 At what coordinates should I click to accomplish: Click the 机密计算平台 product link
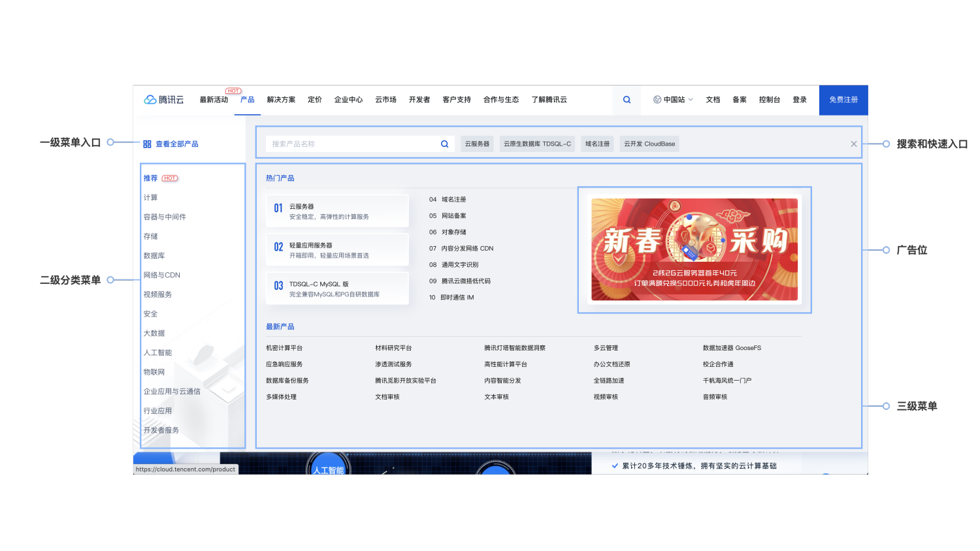click(284, 348)
